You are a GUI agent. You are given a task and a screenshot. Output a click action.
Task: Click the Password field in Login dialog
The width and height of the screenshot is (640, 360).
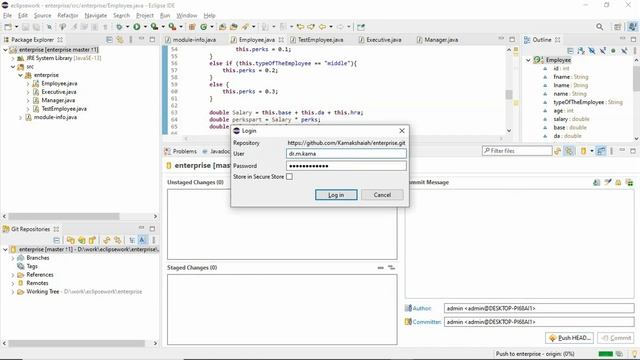346,166
